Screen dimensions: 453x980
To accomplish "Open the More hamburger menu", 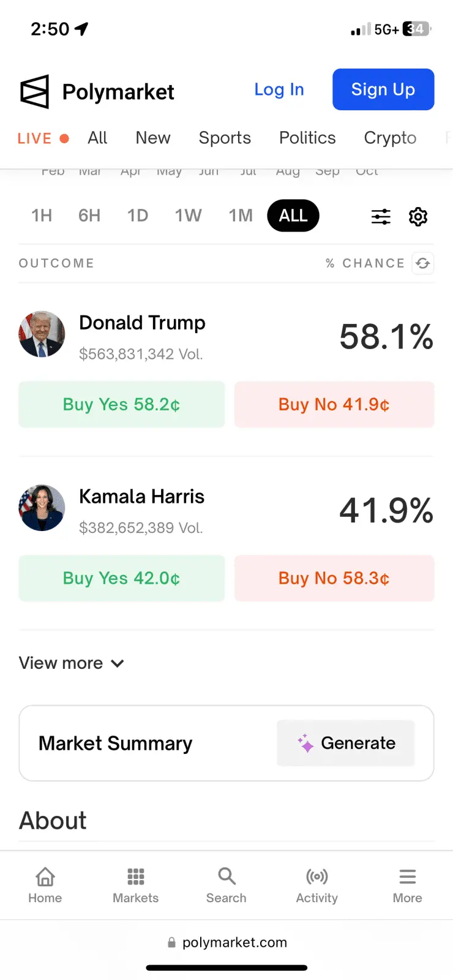I will 408,886.
